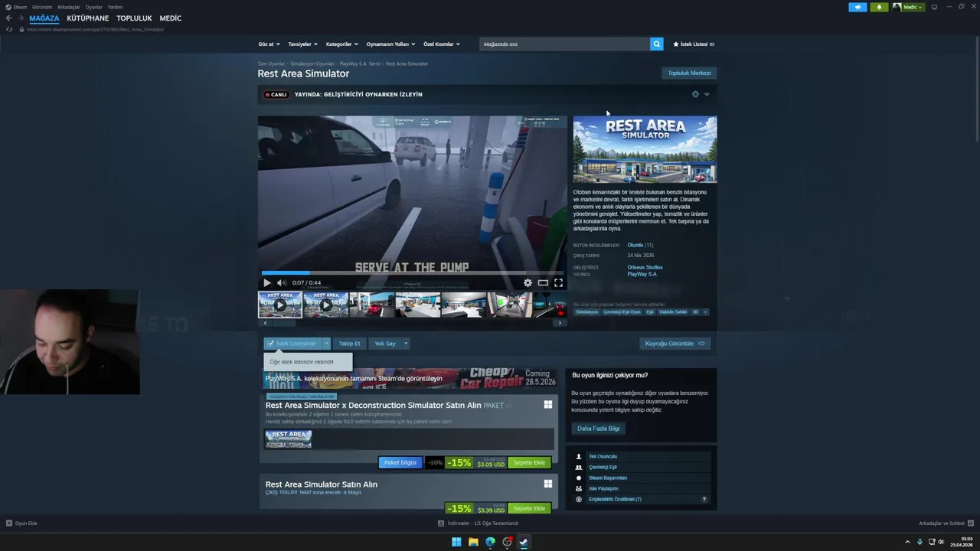Viewport: 980px width, 551px height.
Task: Open the Göz at dropdown menu
Action: [269, 44]
